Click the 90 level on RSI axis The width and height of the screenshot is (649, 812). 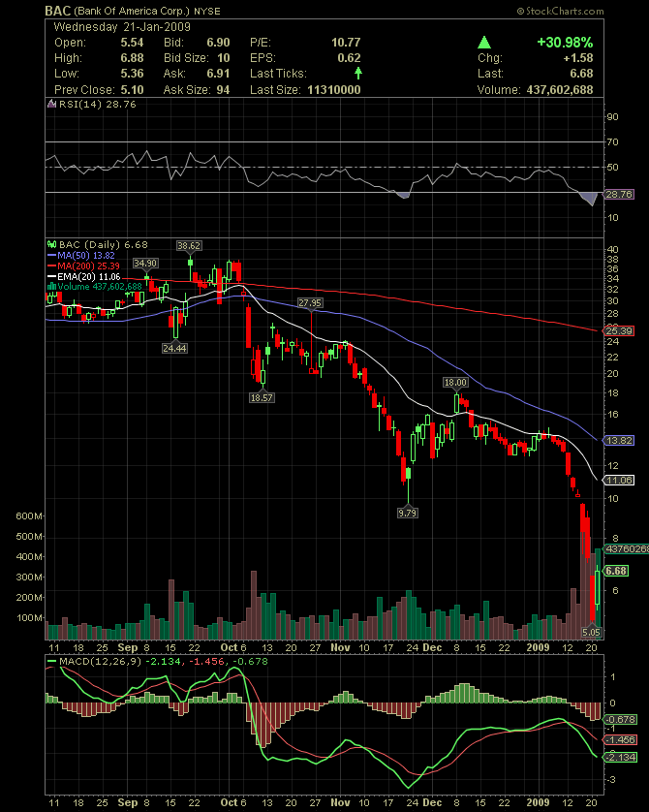click(x=613, y=117)
